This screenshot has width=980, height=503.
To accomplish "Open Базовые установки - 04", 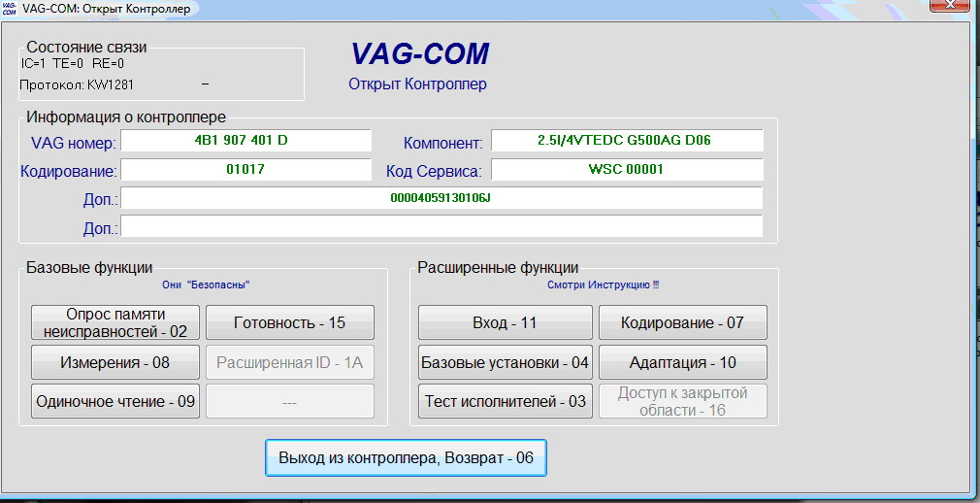I will [505, 362].
